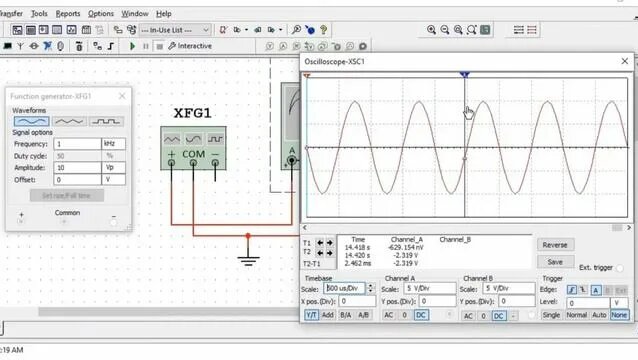Open the Help menu
The image size is (638, 360).
[164, 13]
